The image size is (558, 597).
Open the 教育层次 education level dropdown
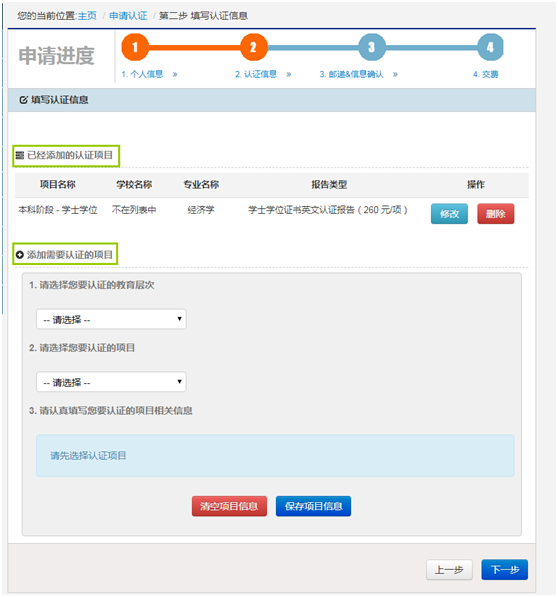(x=111, y=319)
